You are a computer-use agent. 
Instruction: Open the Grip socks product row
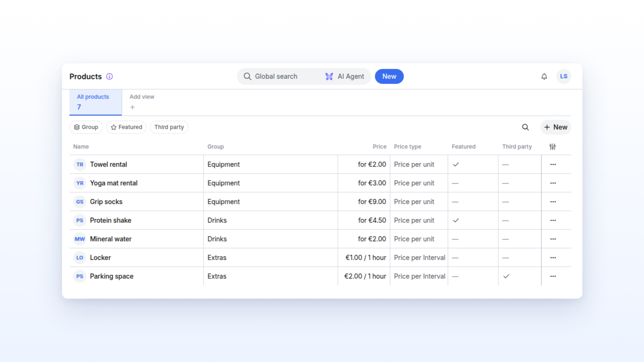320,201
